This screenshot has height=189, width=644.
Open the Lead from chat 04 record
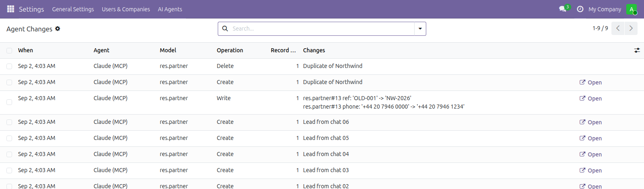[x=590, y=154]
